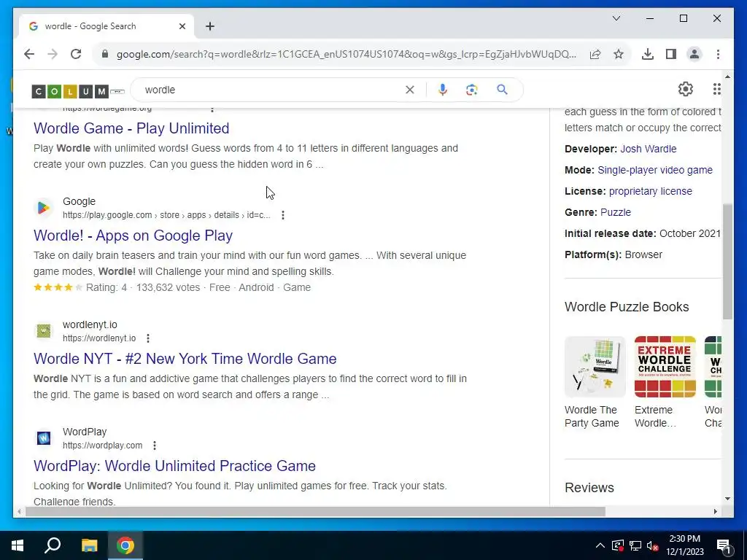The width and height of the screenshot is (747, 560).
Task: Open more options for wordlenyt.io result
Action: (x=148, y=338)
